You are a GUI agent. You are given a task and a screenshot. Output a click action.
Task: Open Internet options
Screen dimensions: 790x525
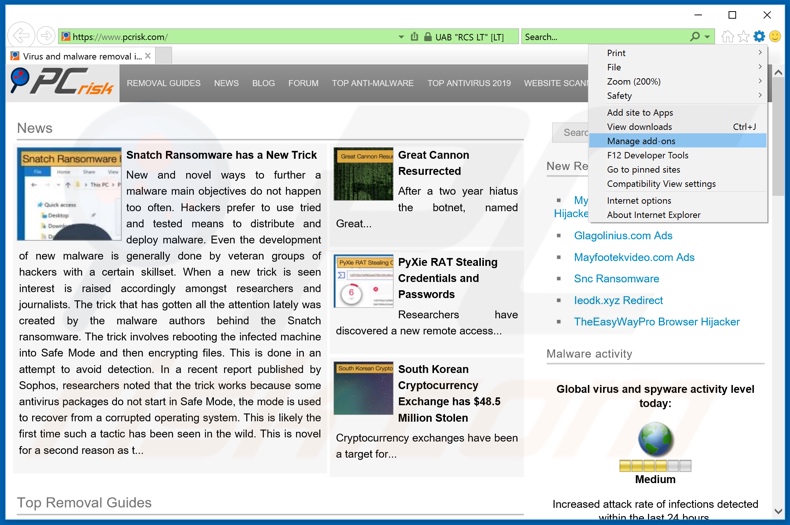point(678,201)
